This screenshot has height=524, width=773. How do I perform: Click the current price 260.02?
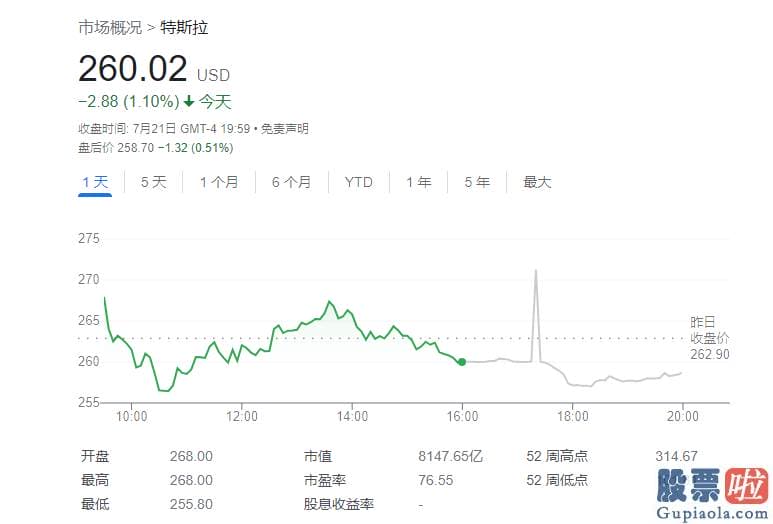click(133, 68)
